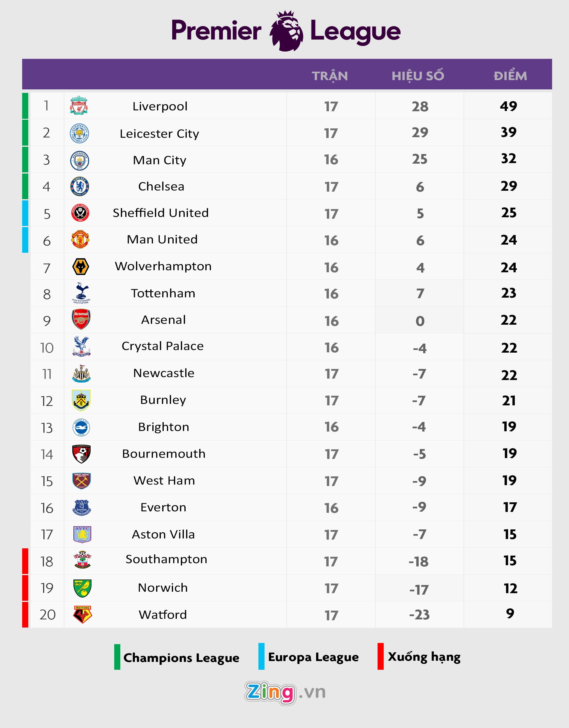Click Liverpool's 49 points value
This screenshot has width=569, height=728.
(508, 106)
